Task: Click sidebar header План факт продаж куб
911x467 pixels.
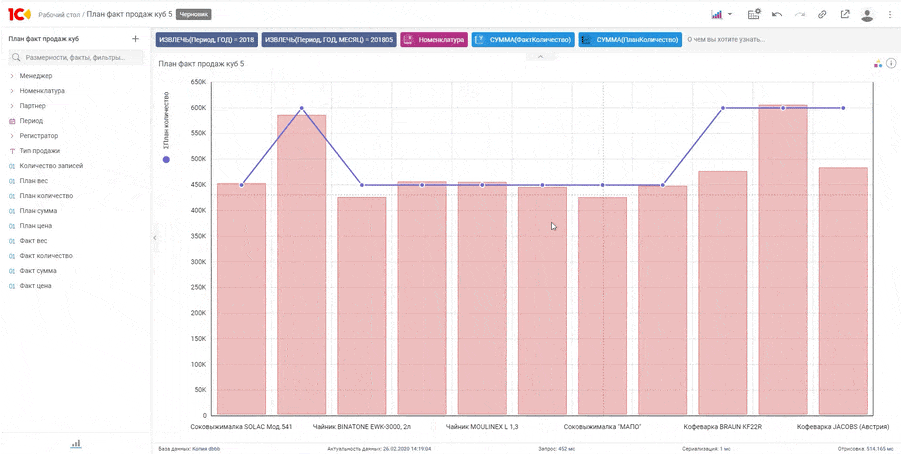Action: tap(44, 39)
